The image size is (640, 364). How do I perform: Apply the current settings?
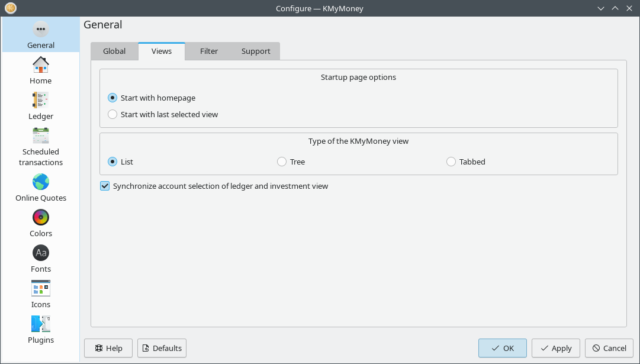555,348
